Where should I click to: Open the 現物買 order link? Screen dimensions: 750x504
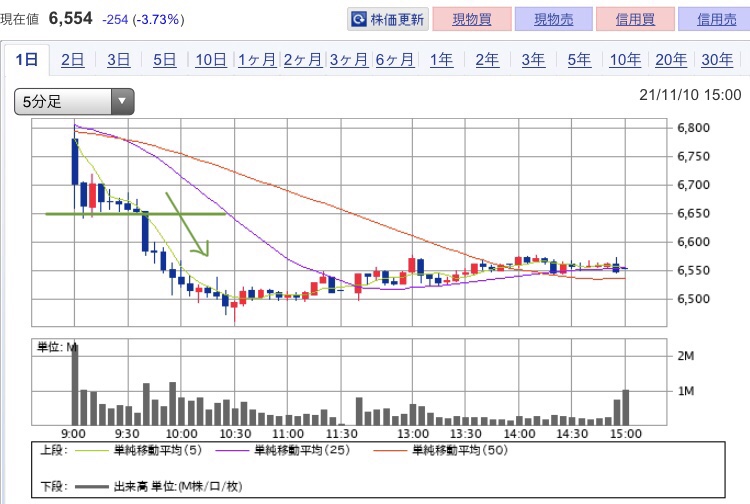(472, 19)
